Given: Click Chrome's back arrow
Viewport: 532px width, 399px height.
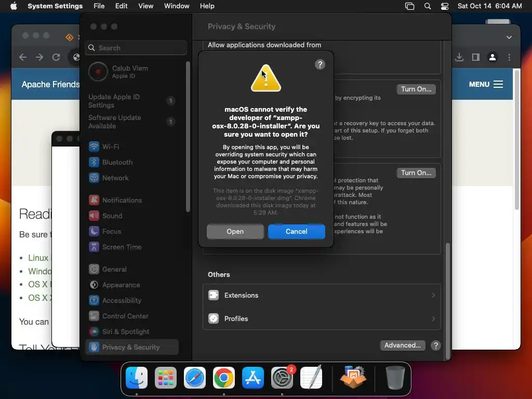Looking at the screenshot, I should tap(23, 57).
